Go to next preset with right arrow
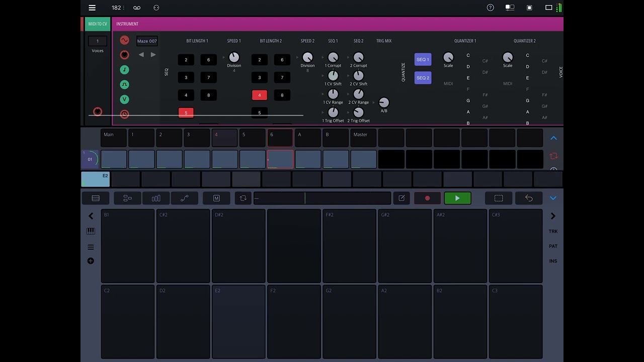This screenshot has height=362, width=644. point(153,55)
